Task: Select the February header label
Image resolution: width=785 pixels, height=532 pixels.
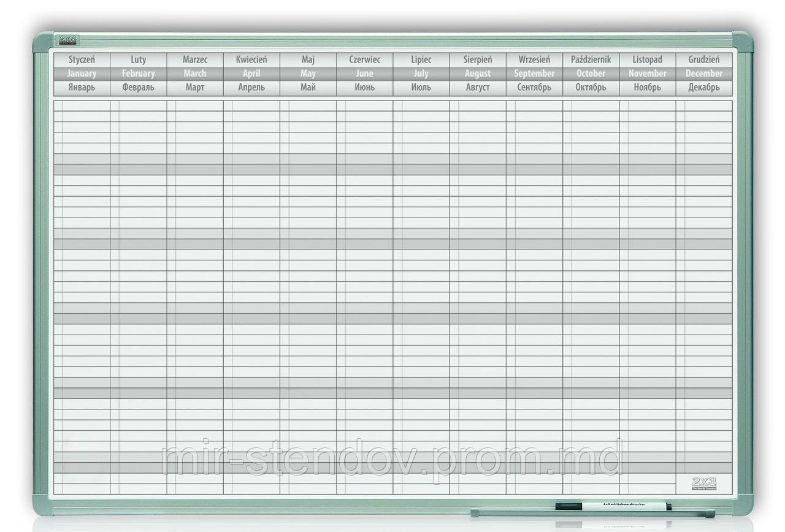Action: tap(138, 74)
